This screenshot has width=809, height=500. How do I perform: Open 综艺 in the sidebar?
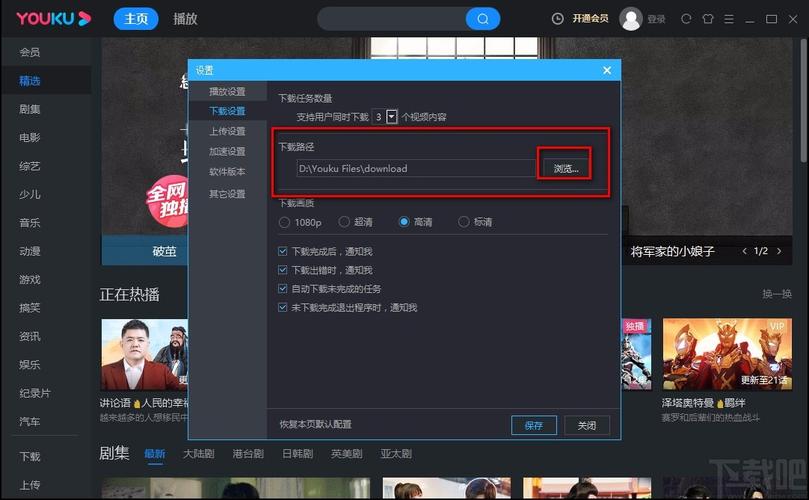click(30, 166)
